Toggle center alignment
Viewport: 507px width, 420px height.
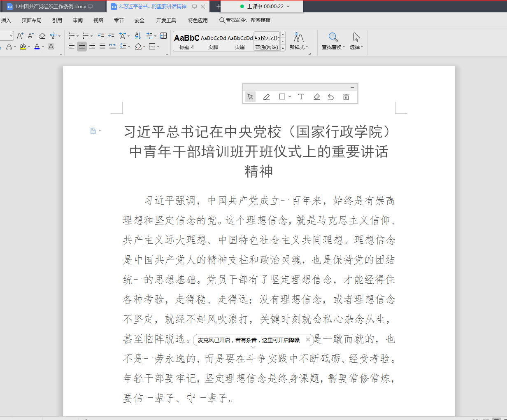coord(82,47)
